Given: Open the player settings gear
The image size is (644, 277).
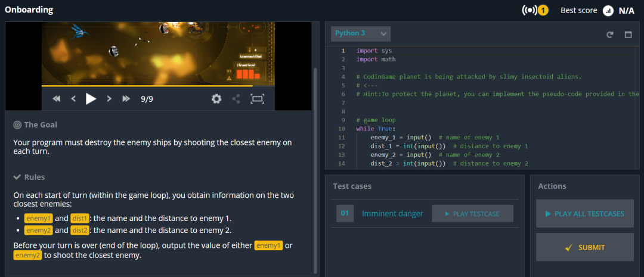Looking at the screenshot, I should coord(216,99).
